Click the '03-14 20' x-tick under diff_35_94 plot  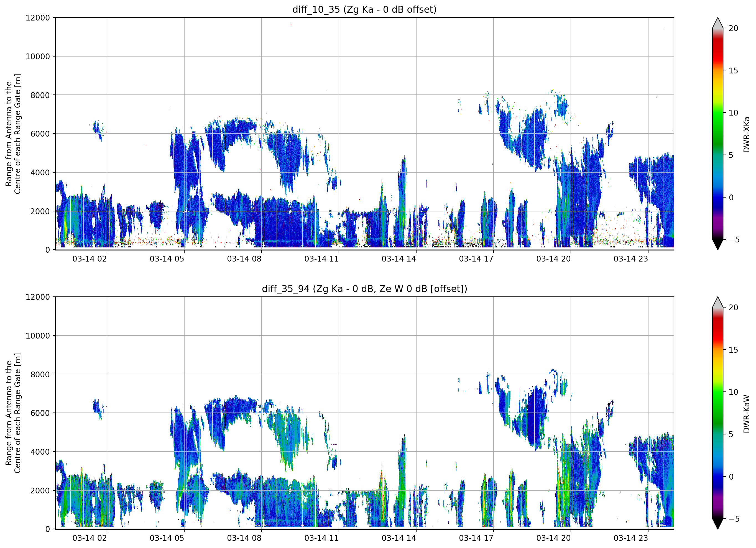pyautogui.click(x=554, y=538)
